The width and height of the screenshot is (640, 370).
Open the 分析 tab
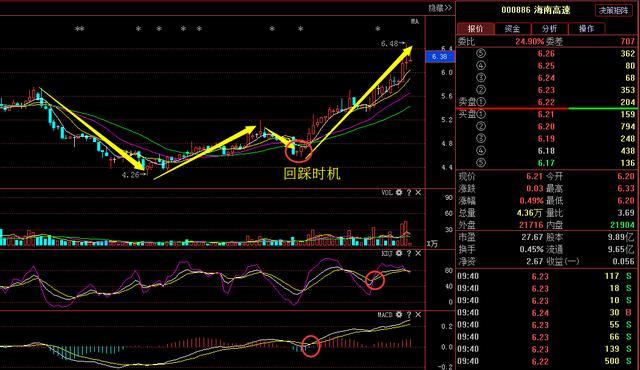(549, 29)
